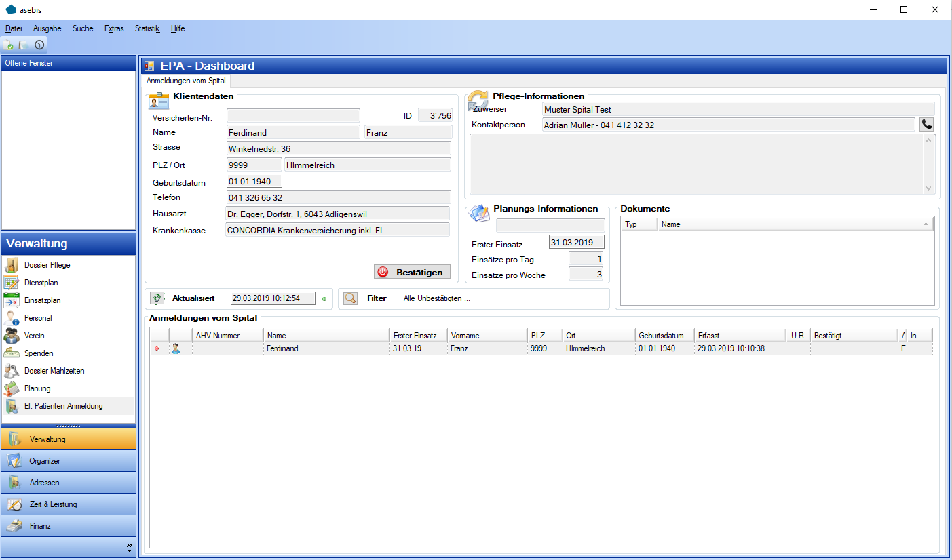952x560 pixels.
Task: Open Dossier Mahlzeiten module
Action: pos(54,371)
